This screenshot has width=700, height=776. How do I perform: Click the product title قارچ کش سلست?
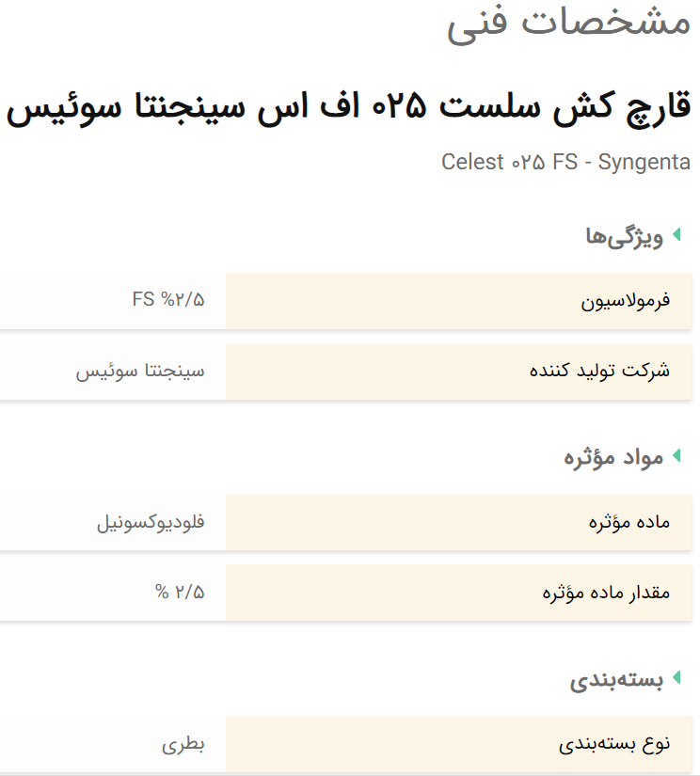[348, 107]
